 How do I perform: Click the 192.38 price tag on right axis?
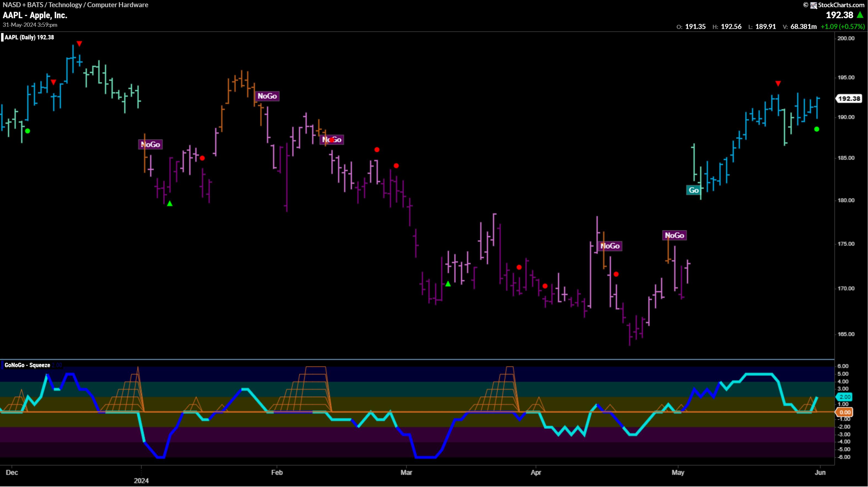(x=849, y=98)
